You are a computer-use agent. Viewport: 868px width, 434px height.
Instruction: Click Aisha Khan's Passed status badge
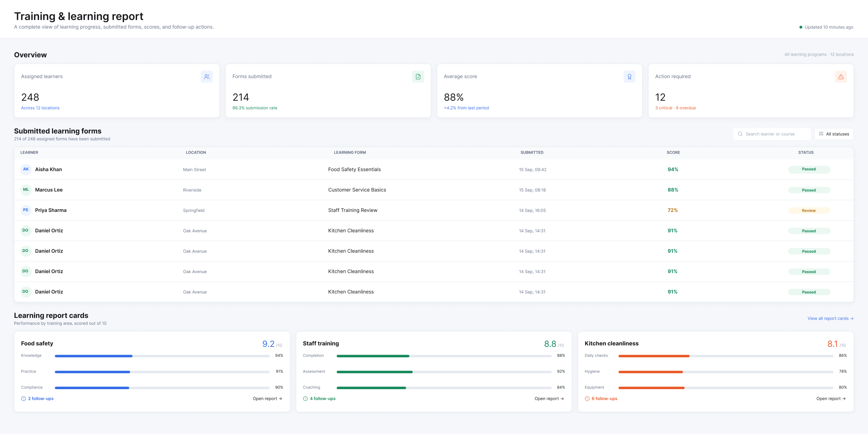pos(809,169)
